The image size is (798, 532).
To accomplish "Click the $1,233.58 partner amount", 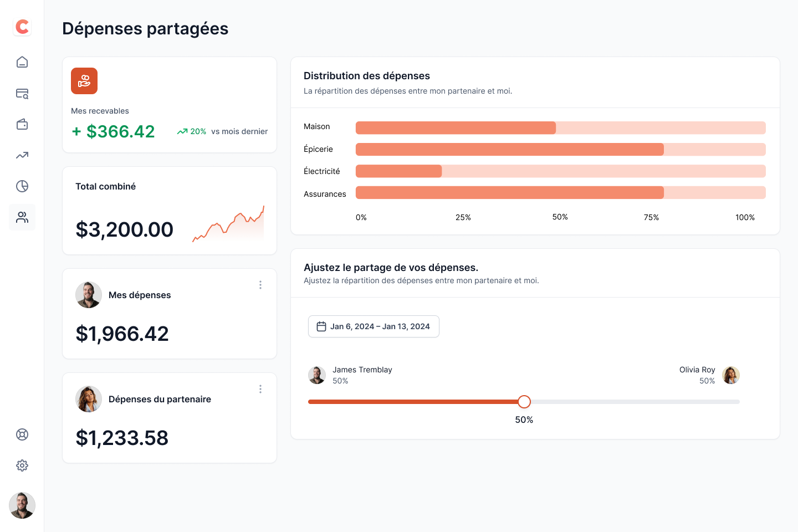I will coord(122,438).
